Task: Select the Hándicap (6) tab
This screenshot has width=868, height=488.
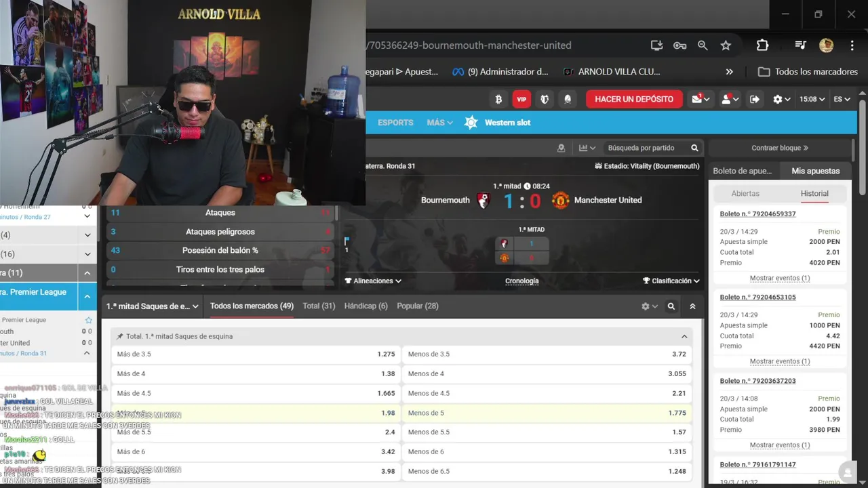Action: [x=366, y=306]
